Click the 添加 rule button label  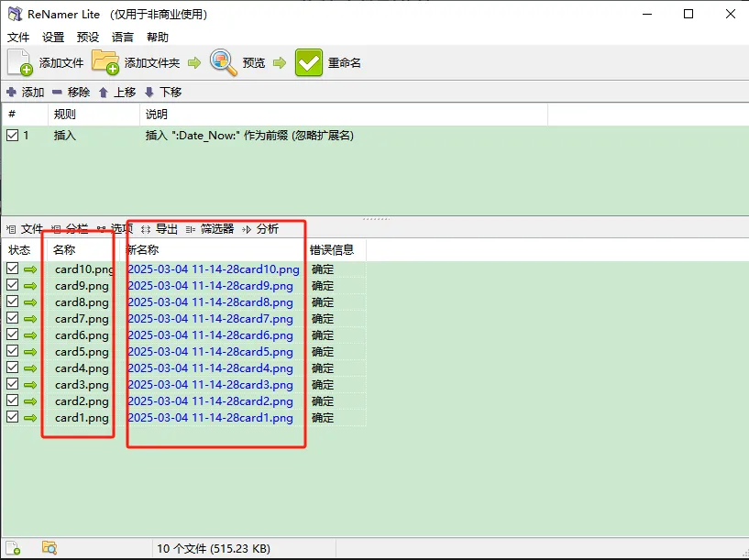(33, 93)
